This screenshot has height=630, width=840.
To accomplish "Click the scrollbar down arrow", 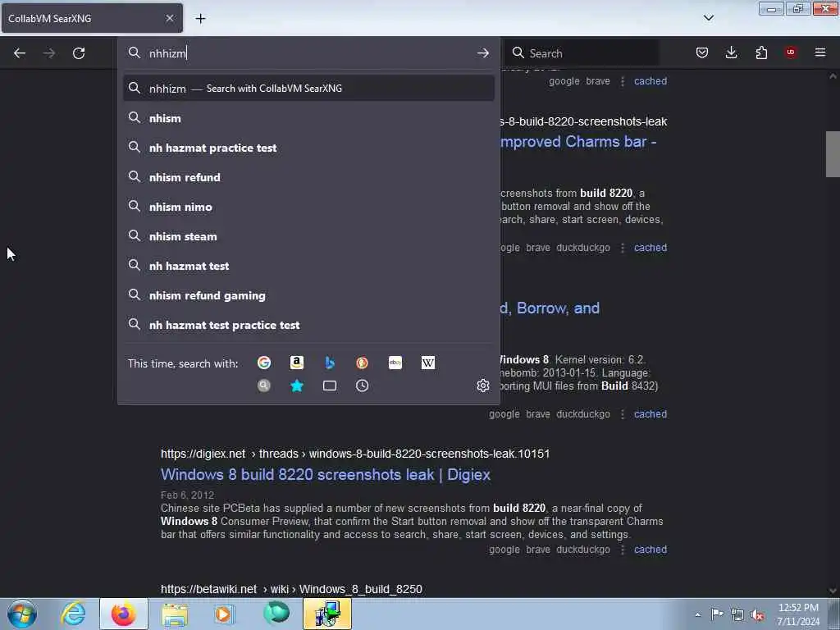I will [x=833, y=591].
